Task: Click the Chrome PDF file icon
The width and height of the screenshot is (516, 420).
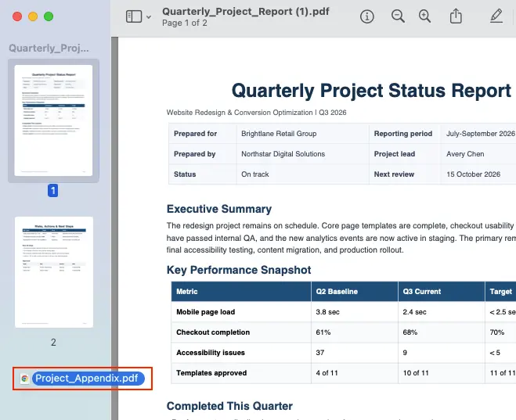Action: point(24,379)
